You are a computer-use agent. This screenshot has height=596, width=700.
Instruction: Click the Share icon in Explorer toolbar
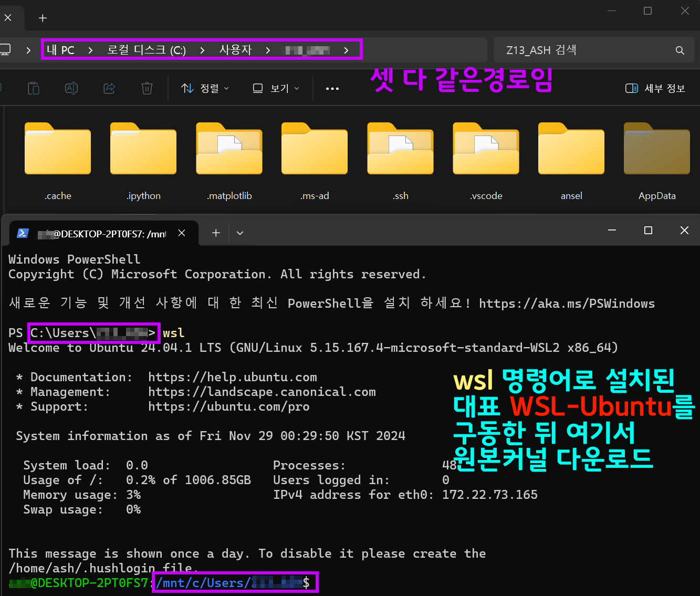(x=109, y=88)
